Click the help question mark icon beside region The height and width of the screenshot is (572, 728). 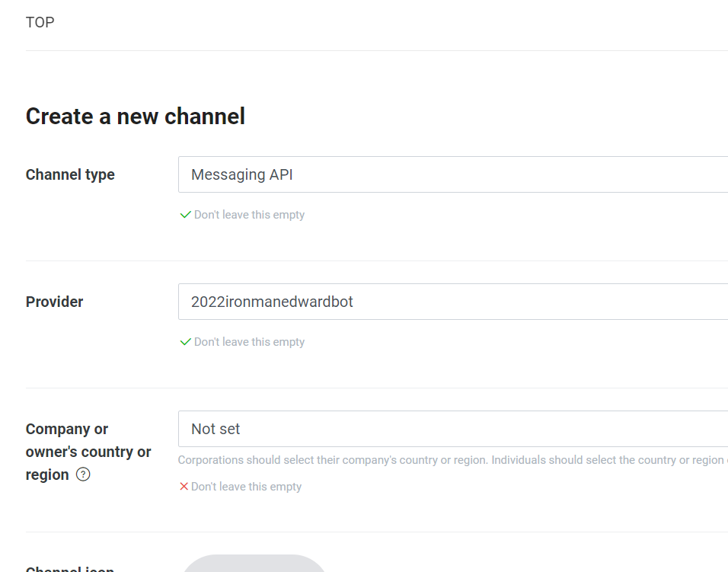(x=83, y=475)
